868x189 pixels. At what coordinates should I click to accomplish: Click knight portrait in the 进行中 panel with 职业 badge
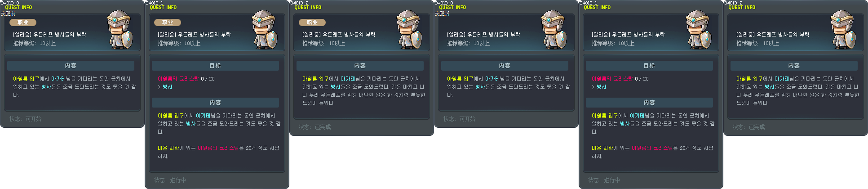(265, 30)
